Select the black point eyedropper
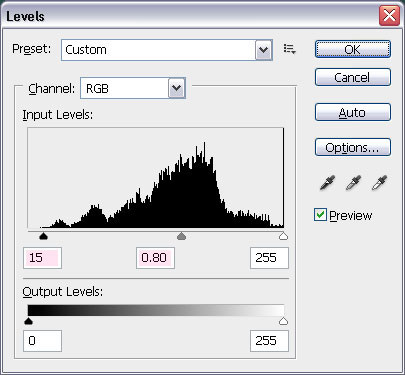Image resolution: width=405 pixels, height=375 pixels. (327, 183)
